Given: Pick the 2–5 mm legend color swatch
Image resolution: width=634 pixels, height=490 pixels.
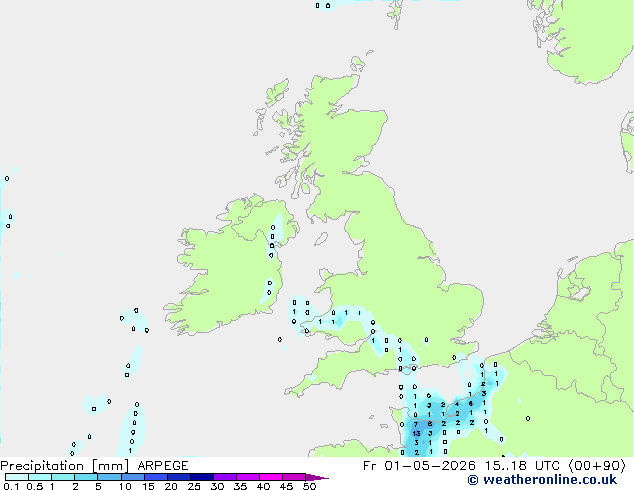Looking at the screenshot, I should pos(86,477).
